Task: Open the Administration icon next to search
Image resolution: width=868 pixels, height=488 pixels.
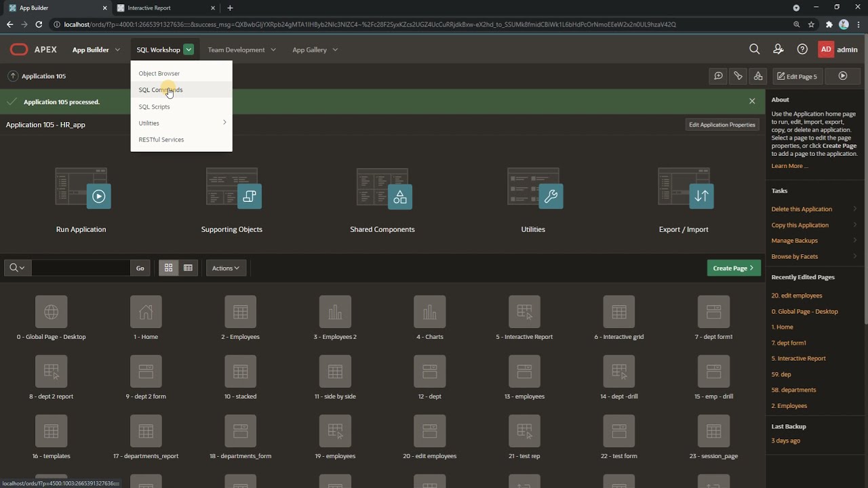Action: [x=778, y=49]
